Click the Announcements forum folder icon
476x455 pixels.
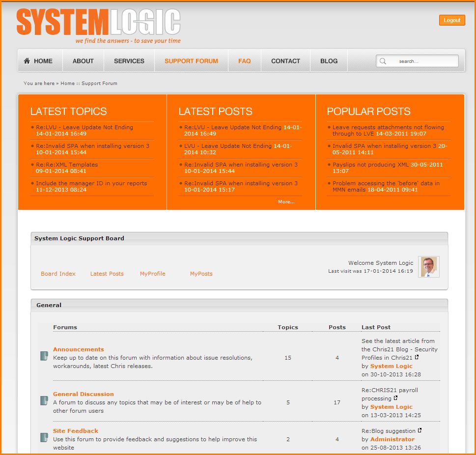pos(44,356)
